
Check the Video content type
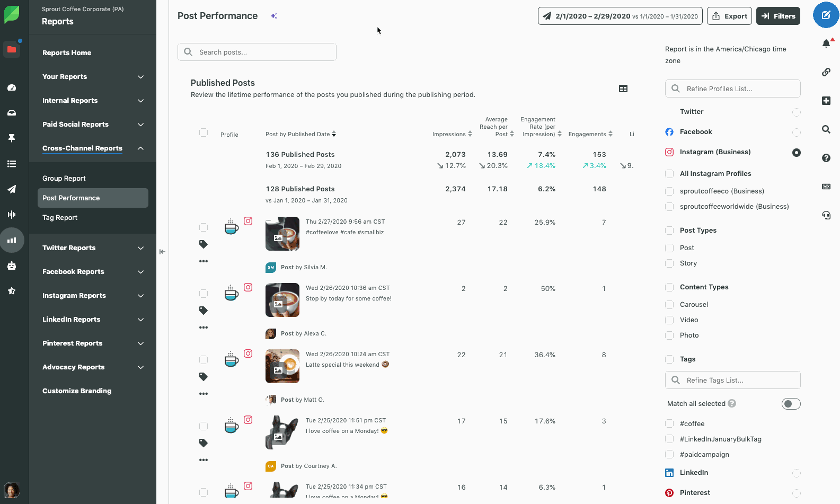669,320
